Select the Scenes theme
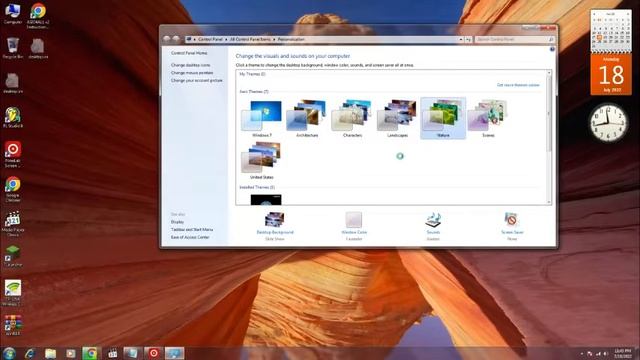 [488, 118]
